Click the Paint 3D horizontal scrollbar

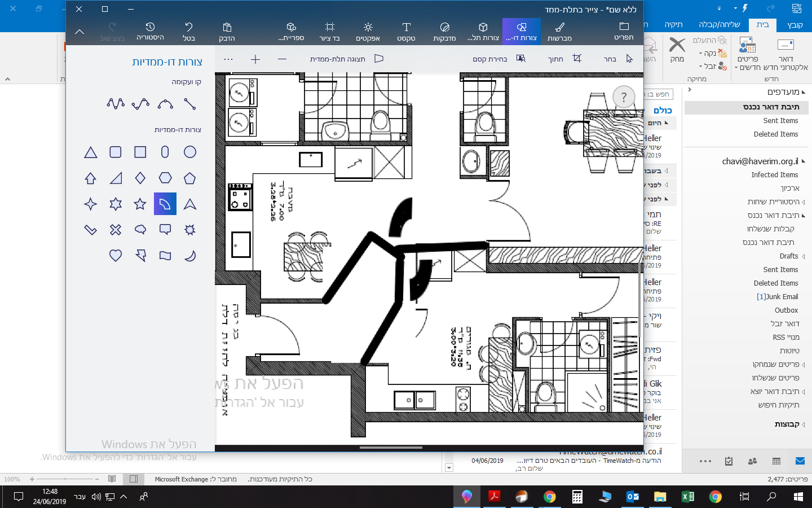coord(391,448)
